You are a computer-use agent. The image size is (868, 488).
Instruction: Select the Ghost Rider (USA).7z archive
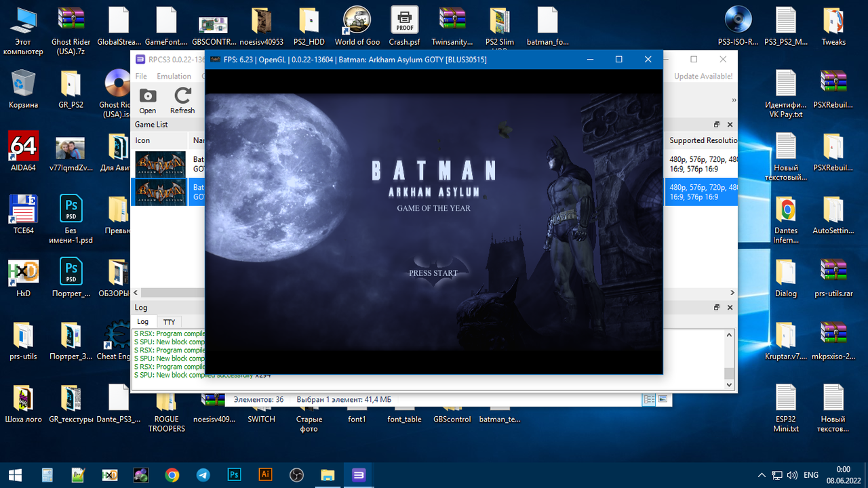pos(71,31)
